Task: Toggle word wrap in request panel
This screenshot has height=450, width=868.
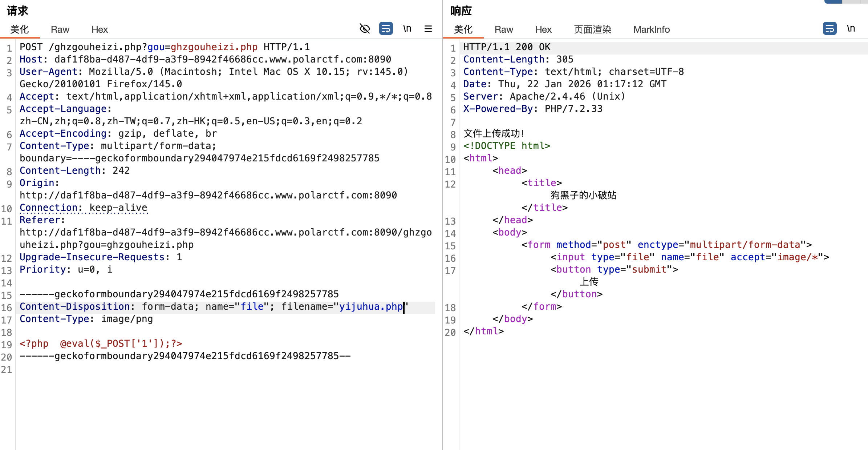Action: tap(386, 29)
